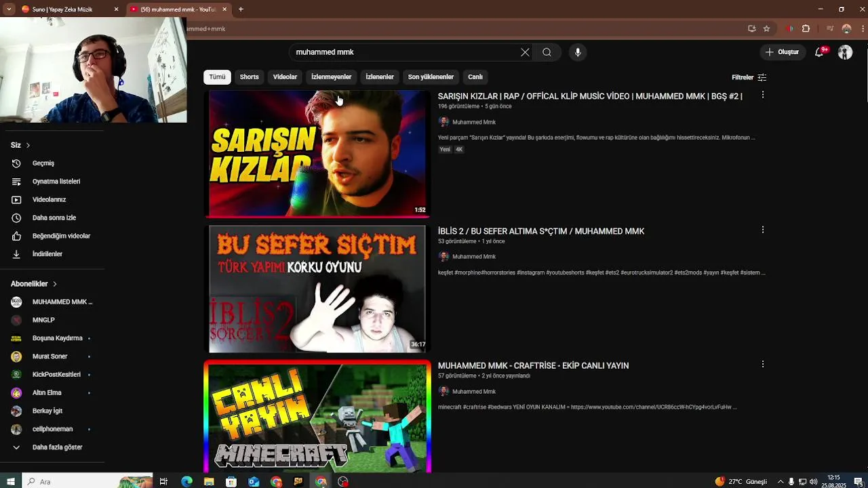Screen dimensions: 868x488
Task: Open the YouTube account avatar menu
Action: [x=845, y=52]
